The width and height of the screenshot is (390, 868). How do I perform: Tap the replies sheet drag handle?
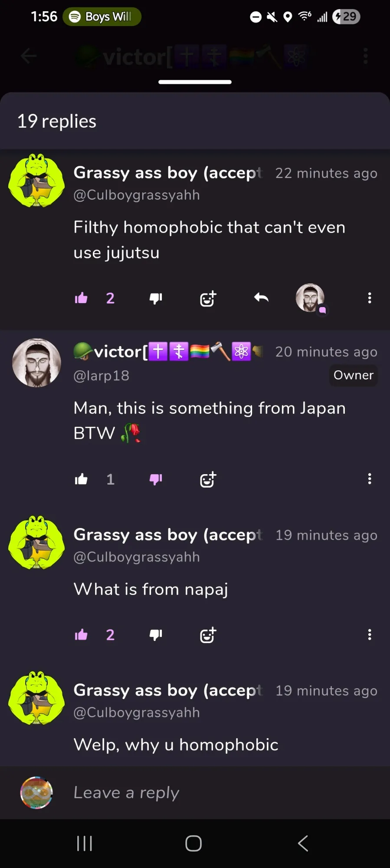click(195, 82)
